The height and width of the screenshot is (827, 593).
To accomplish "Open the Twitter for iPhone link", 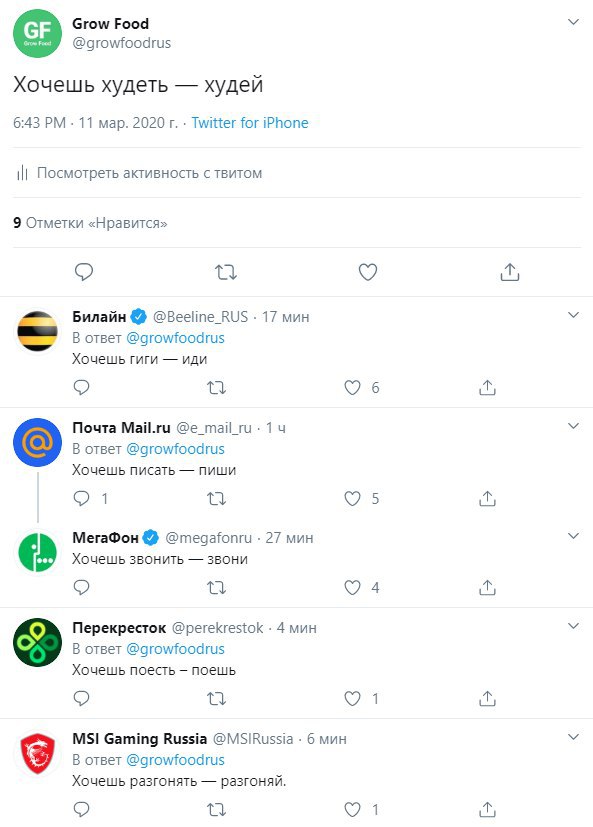I will click(250, 123).
